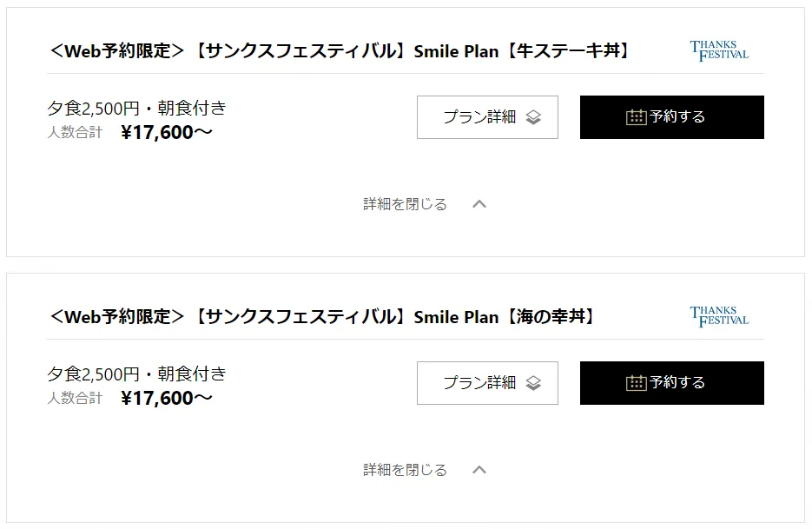Click the layers icon in 牛ステーキ丼 plan's プラン詳細
This screenshot has width=812, height=529.
click(x=533, y=117)
